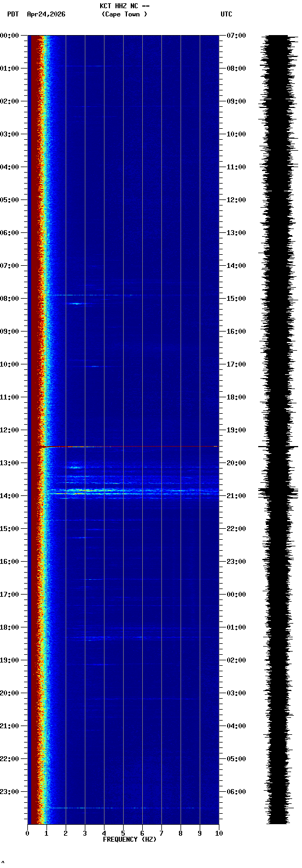Viewport: 302px width, 868px height.
Task: Click the bright band just before PDT 14:00
Action: point(134,492)
